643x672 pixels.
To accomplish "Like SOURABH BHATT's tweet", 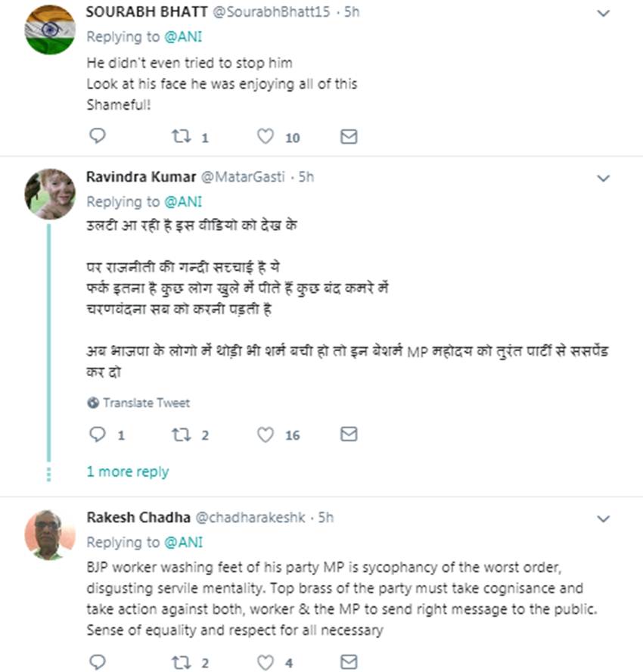I will coord(265,137).
